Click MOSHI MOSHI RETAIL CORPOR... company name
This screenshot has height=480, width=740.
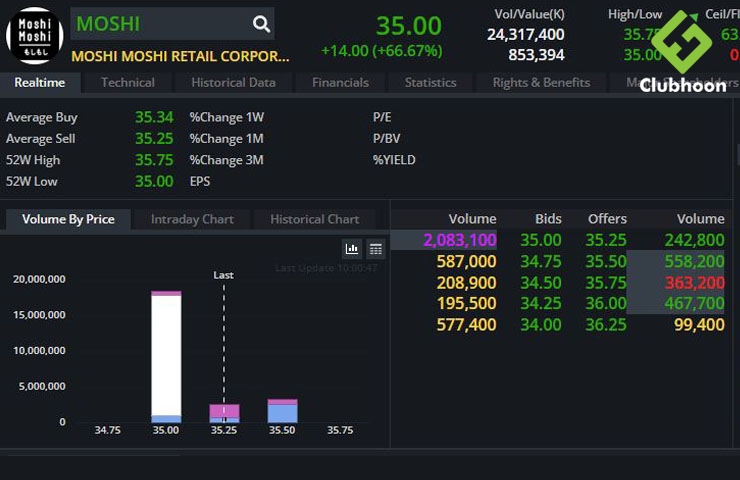pyautogui.click(x=180, y=56)
